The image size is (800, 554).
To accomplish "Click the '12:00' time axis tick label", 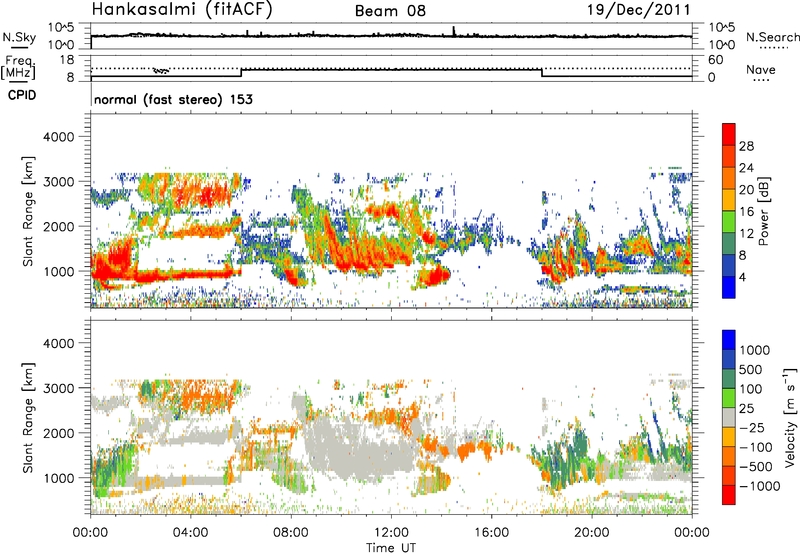I will [x=391, y=533].
